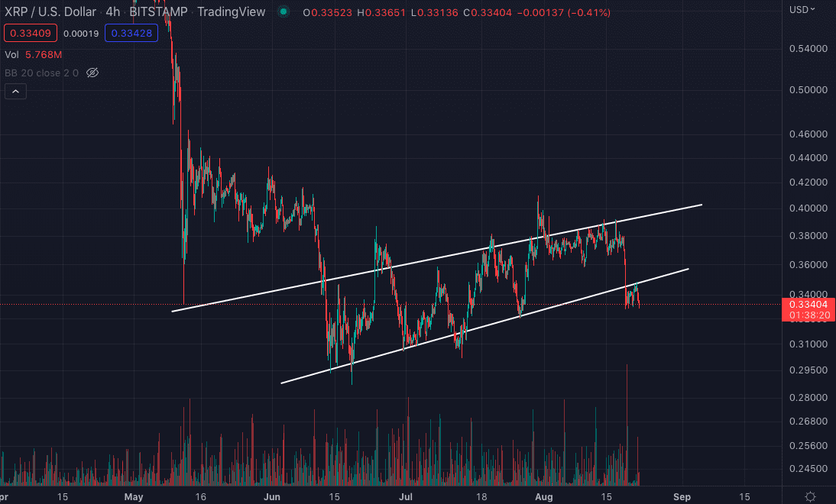Select the lower white channel trendline
Screen dimensions: 836x504
484,326
